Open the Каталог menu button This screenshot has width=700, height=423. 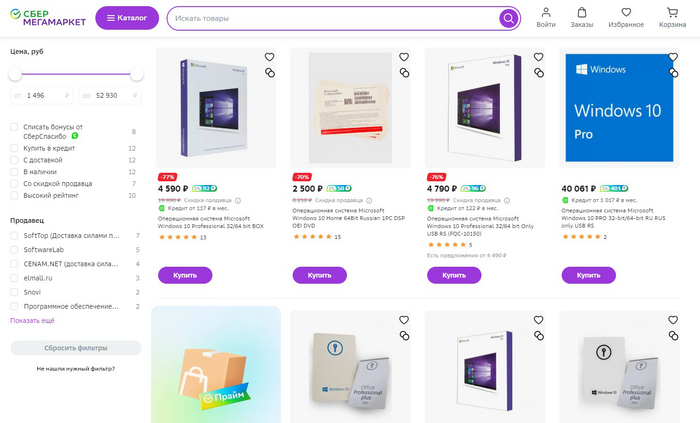click(127, 18)
